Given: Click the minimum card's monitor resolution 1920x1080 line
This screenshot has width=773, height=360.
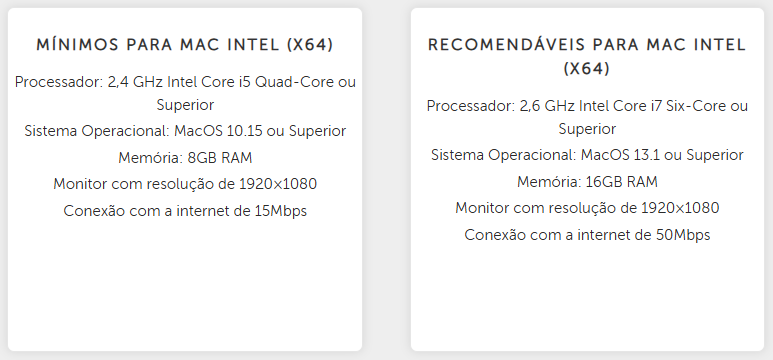Looking at the screenshot, I should click(185, 184).
